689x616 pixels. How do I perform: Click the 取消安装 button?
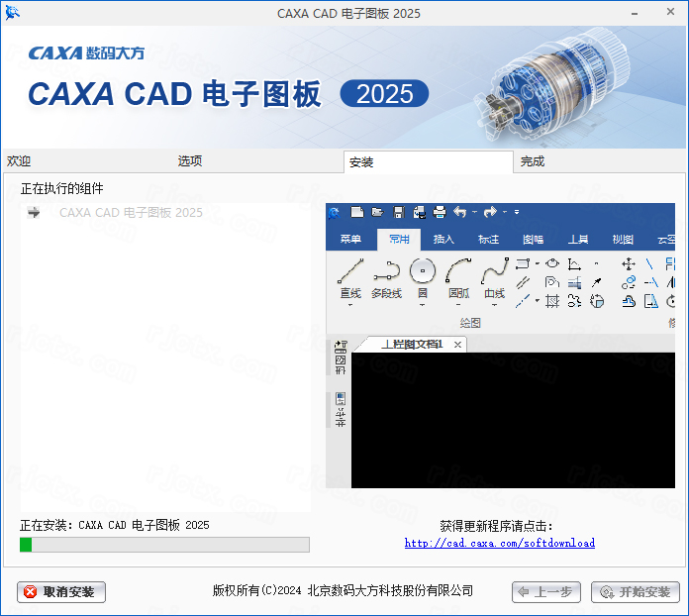click(61, 592)
